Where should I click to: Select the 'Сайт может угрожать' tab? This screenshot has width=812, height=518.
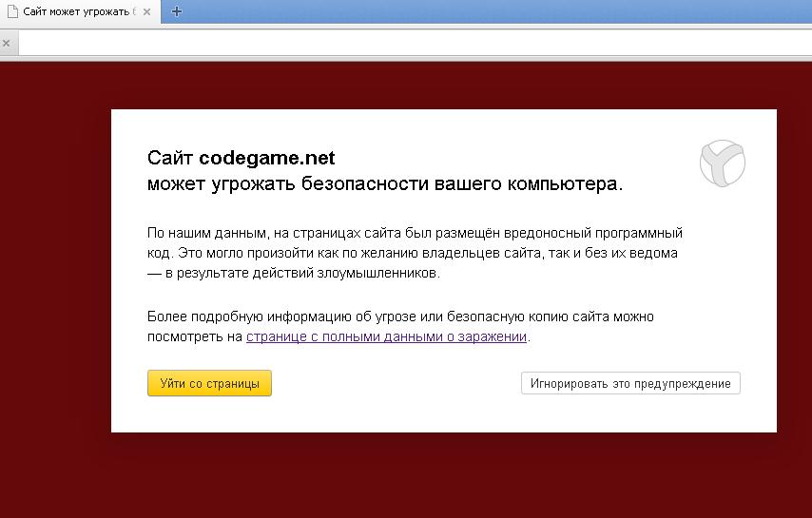(80, 11)
